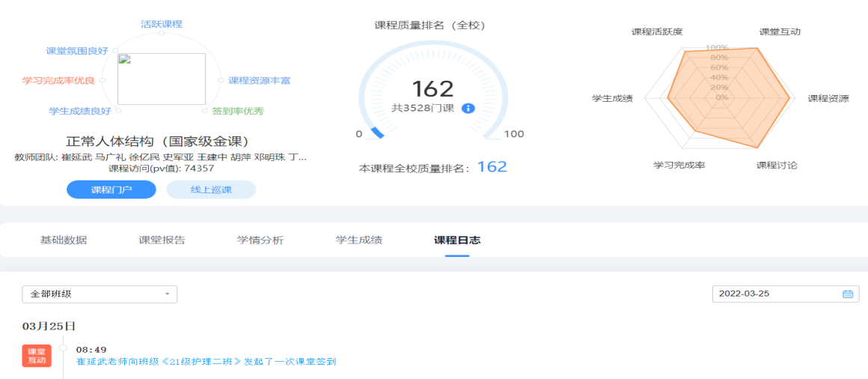Click the calendar icon in date field
The height and width of the screenshot is (379, 868).
(848, 294)
